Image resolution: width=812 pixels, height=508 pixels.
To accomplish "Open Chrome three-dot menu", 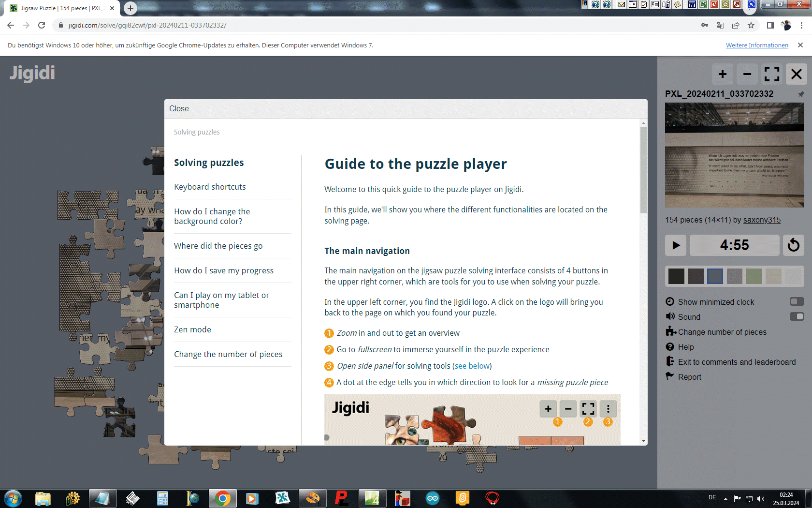I will coord(801,25).
